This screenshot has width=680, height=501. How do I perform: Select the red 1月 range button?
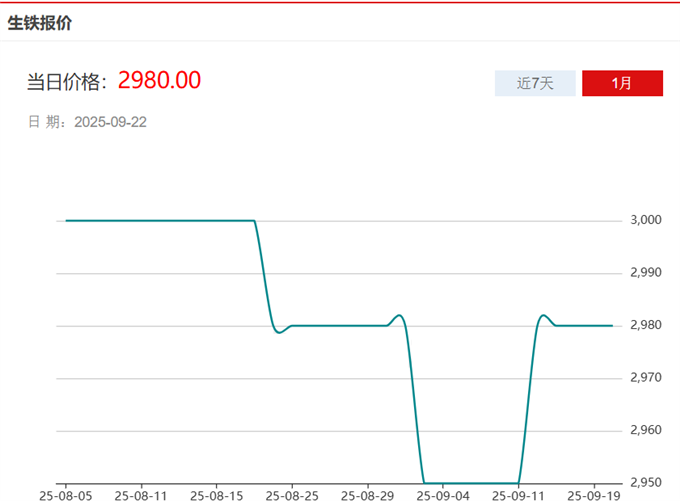click(622, 83)
